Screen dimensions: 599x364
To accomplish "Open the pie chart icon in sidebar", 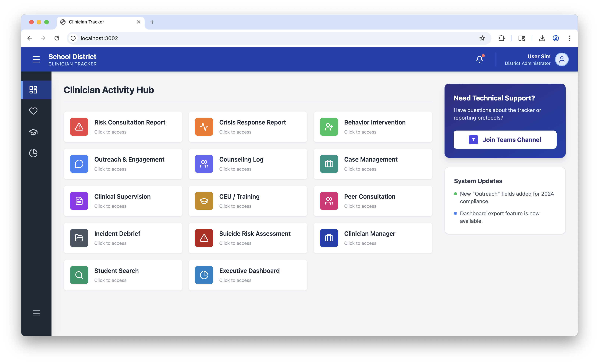I will coord(33,153).
